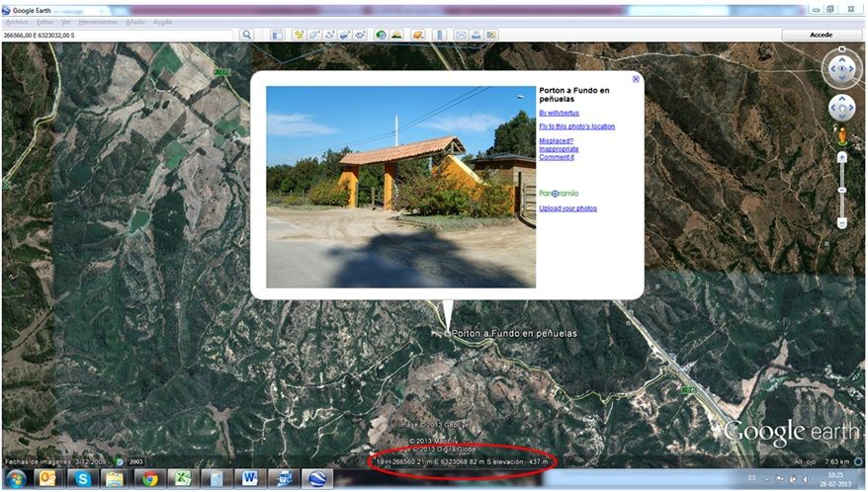Click the Porton a Fundo photo thumbnail
The image size is (868, 492).
pyautogui.click(x=400, y=187)
